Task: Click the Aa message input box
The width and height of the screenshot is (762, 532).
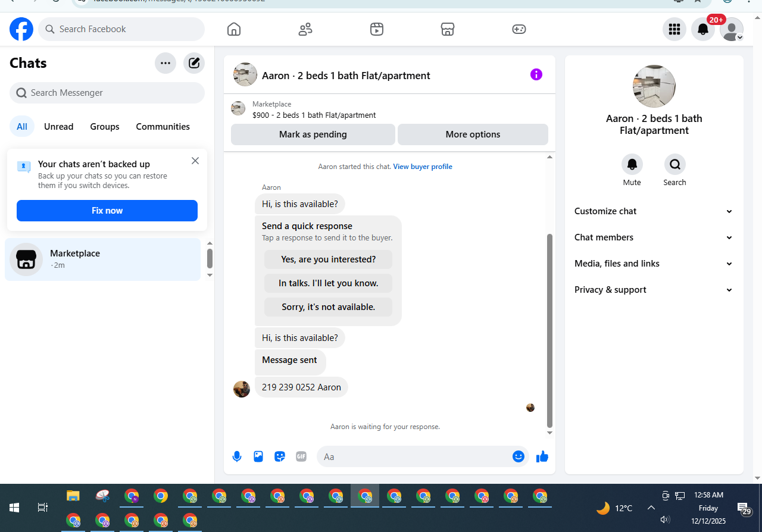Action: [414, 456]
